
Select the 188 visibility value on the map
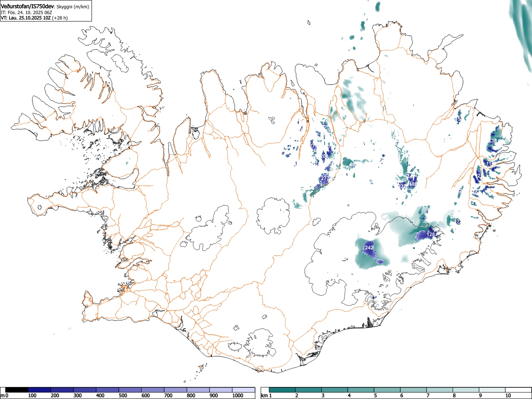click(413, 184)
